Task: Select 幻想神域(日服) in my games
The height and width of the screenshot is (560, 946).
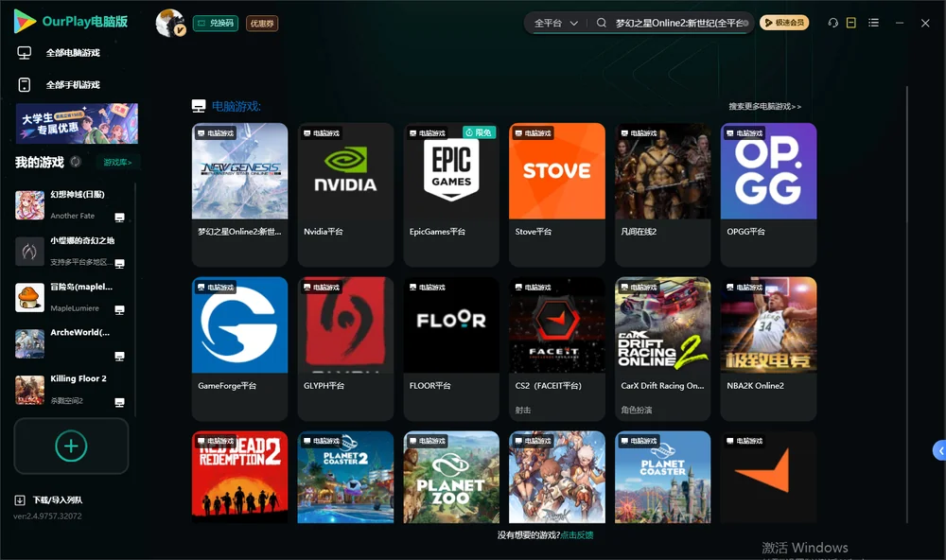Action: click(x=70, y=205)
